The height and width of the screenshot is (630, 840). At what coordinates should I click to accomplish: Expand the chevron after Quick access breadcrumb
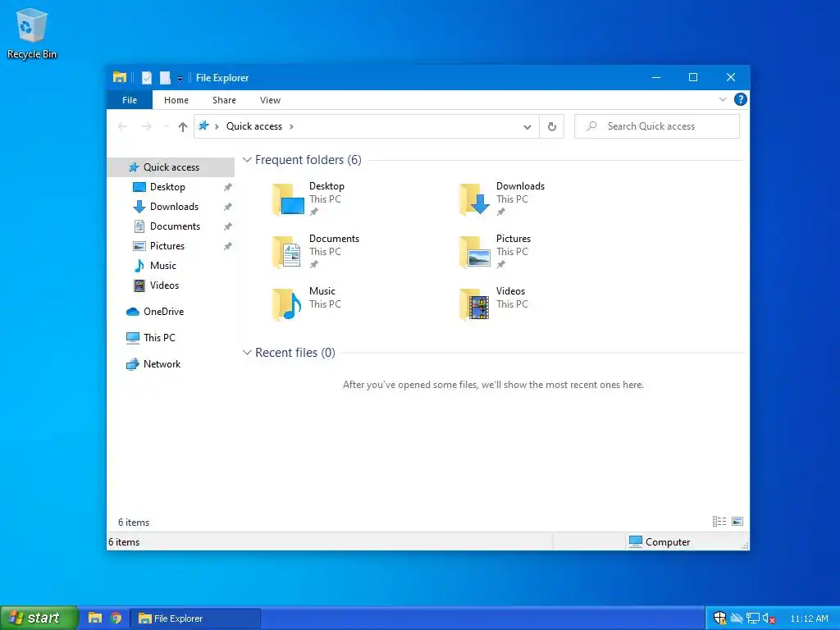(x=291, y=126)
